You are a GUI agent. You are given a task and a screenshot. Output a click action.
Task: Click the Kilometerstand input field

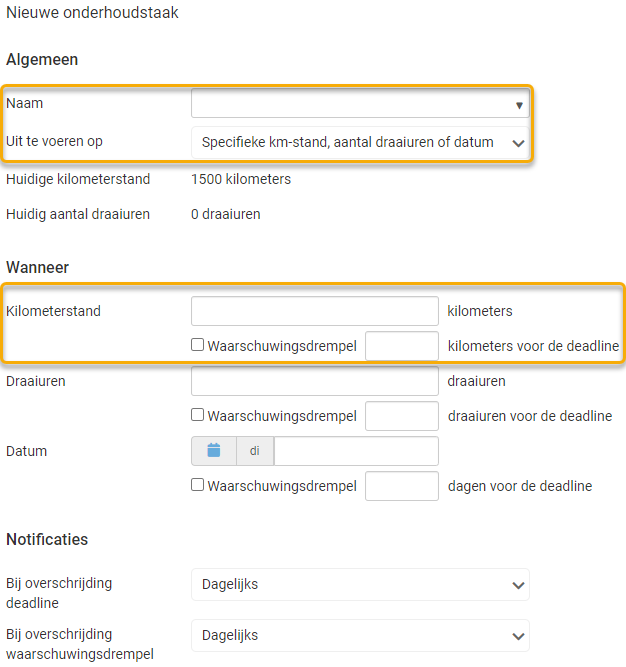click(314, 311)
